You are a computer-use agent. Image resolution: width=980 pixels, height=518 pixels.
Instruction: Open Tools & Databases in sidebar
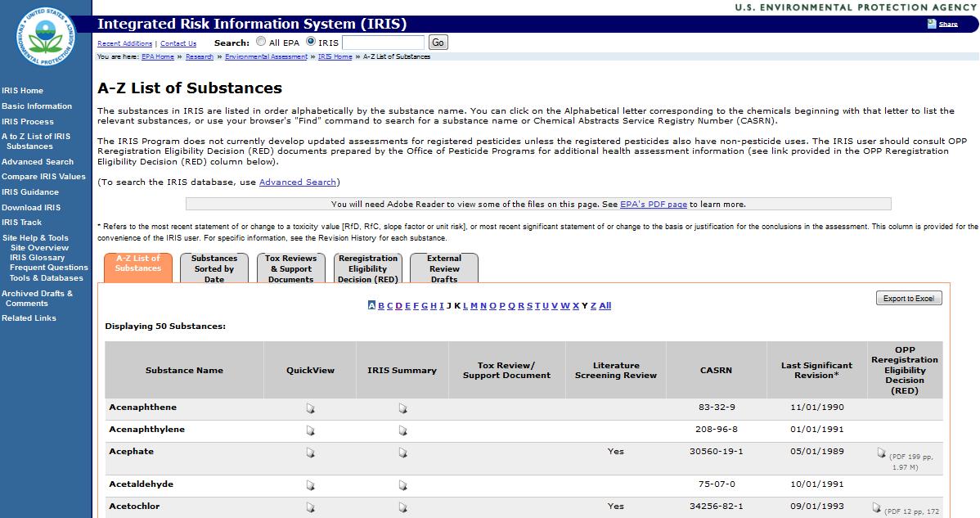pos(47,278)
